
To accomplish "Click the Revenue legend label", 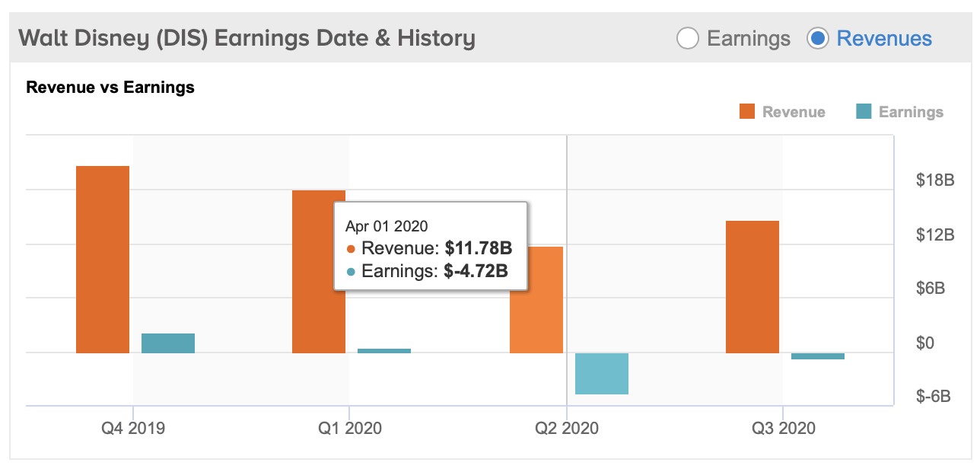I will [794, 112].
